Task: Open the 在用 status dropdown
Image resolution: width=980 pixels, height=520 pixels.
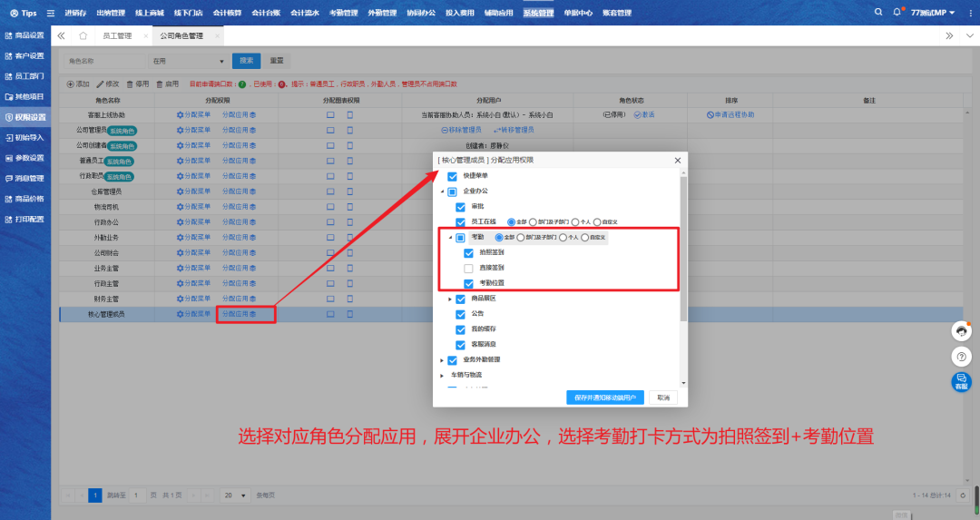Action: 188,61
